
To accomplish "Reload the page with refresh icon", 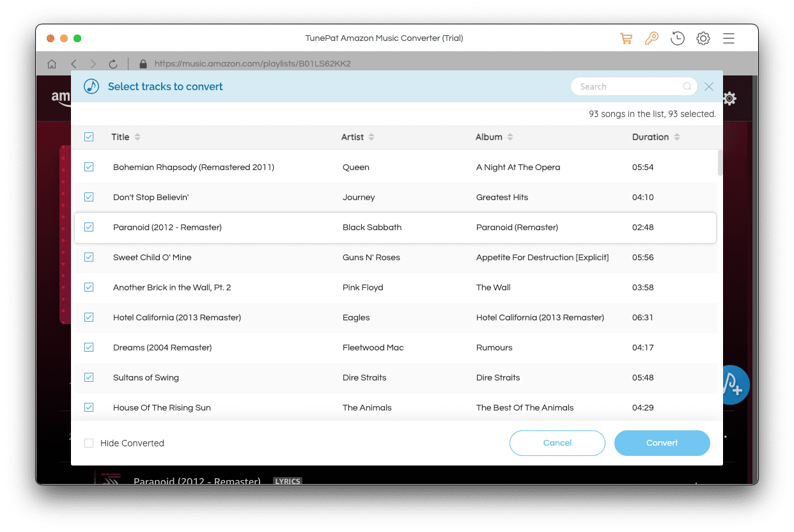I will point(113,64).
